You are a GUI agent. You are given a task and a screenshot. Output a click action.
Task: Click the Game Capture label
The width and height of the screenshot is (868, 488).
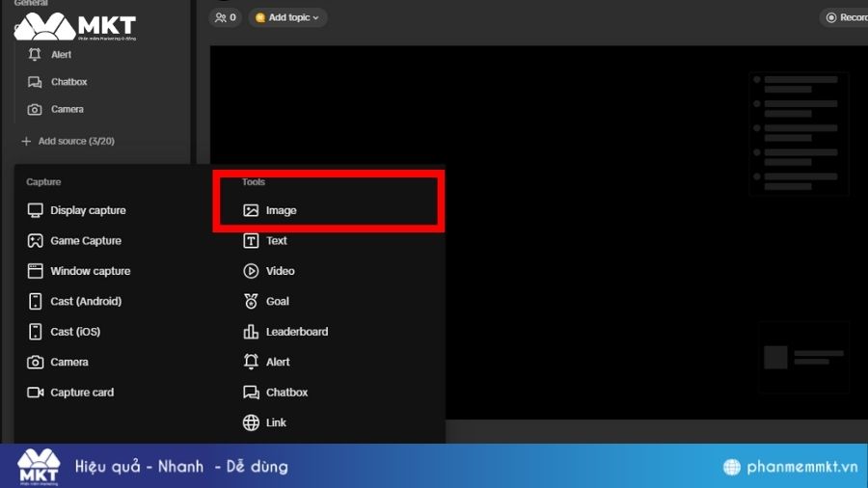(x=86, y=241)
